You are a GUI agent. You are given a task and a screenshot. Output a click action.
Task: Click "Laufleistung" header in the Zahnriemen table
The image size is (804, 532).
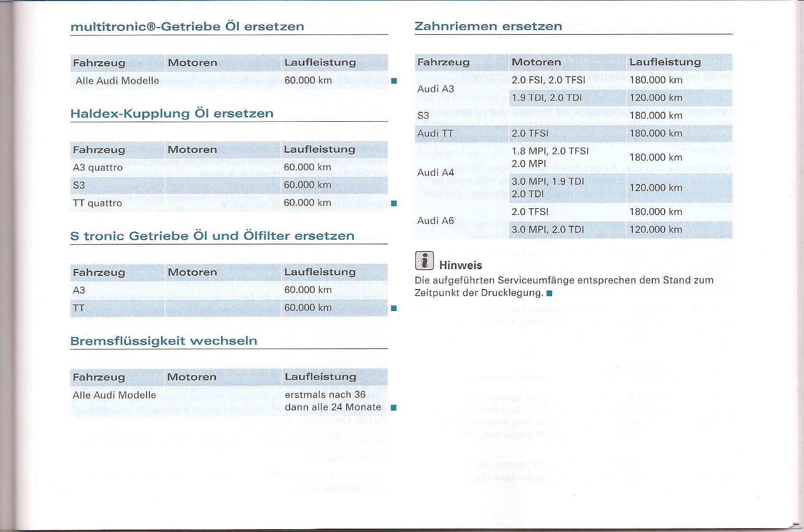coord(665,62)
